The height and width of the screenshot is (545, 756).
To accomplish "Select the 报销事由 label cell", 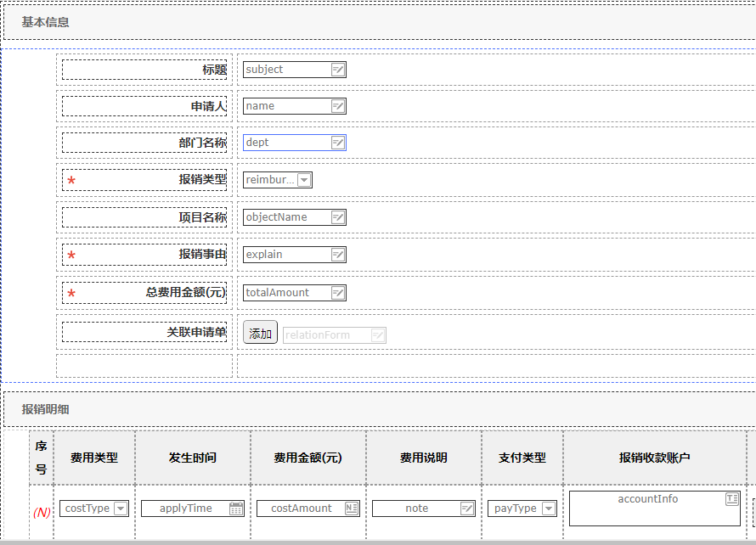I will [144, 255].
